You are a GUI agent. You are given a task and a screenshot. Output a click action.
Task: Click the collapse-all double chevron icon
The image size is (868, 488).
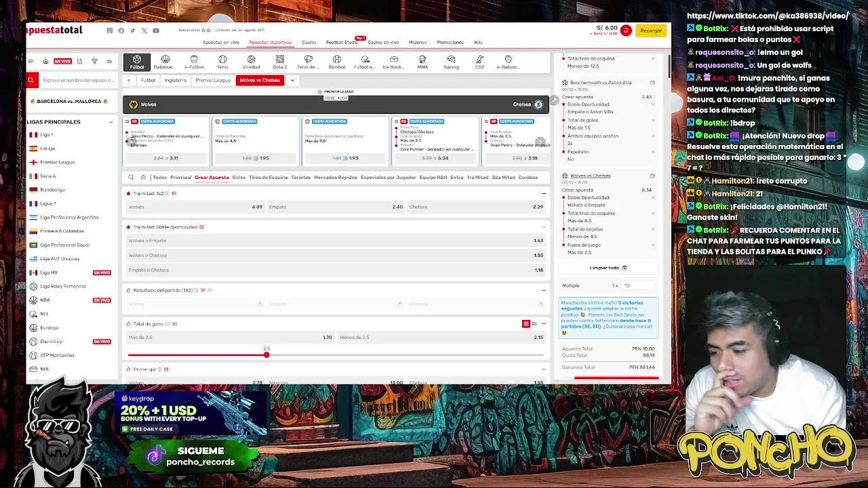(143, 178)
